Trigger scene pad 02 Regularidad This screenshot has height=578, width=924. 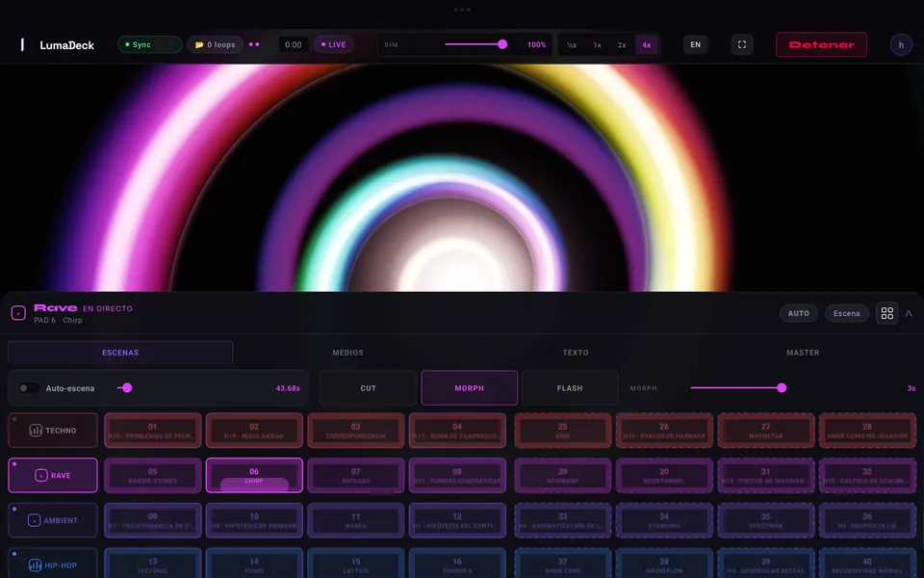tap(254, 431)
